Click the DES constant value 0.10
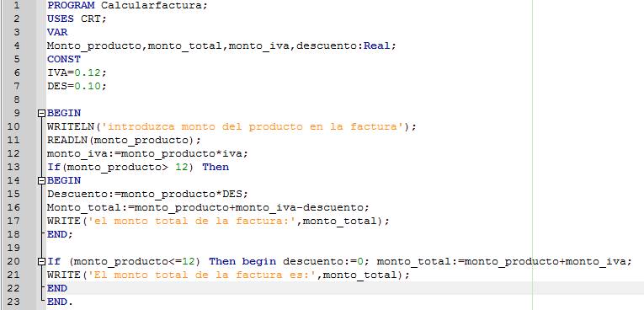The height and width of the screenshot is (310, 644). pos(88,86)
